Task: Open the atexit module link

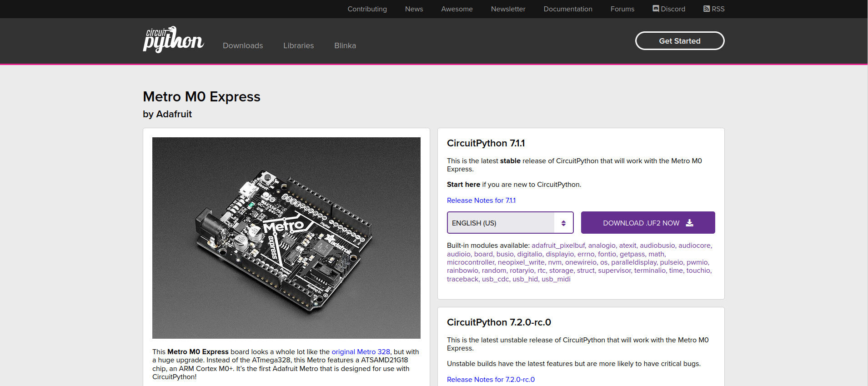Action: (x=627, y=246)
